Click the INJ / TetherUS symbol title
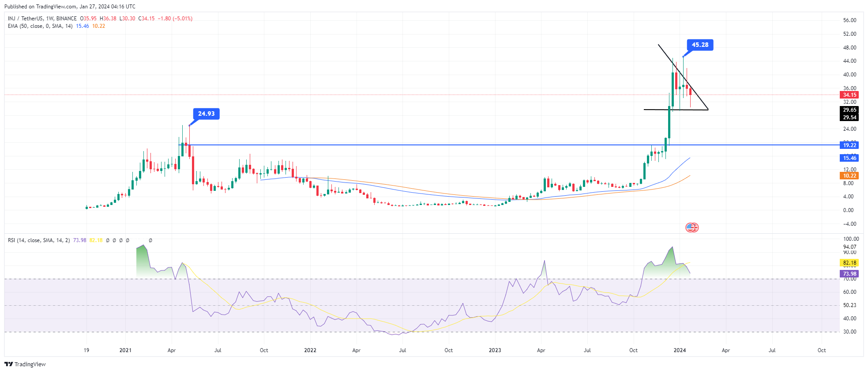The image size is (868, 372). (x=42, y=19)
